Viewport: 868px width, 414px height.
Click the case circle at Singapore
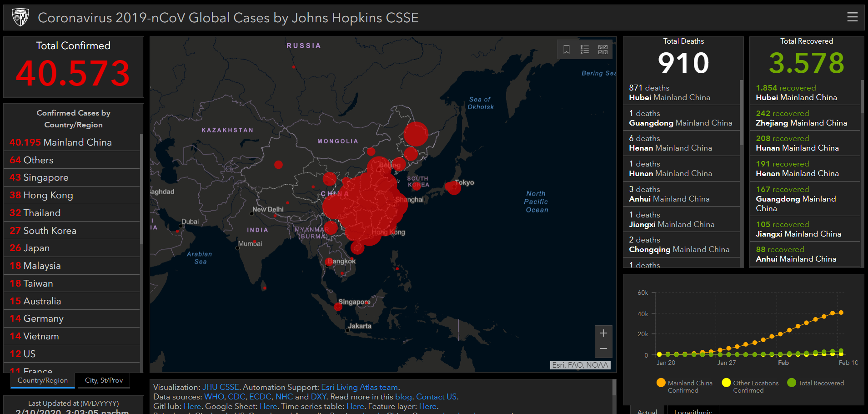pyautogui.click(x=338, y=307)
